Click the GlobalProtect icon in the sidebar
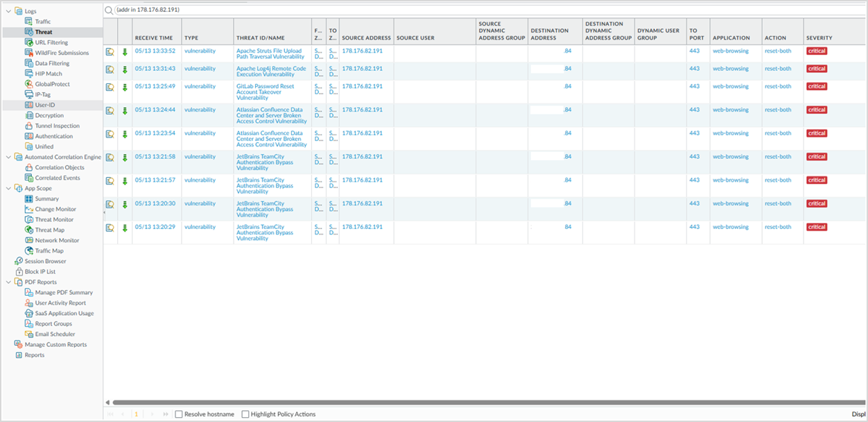Image resolution: width=868 pixels, height=422 pixels. 29,84
